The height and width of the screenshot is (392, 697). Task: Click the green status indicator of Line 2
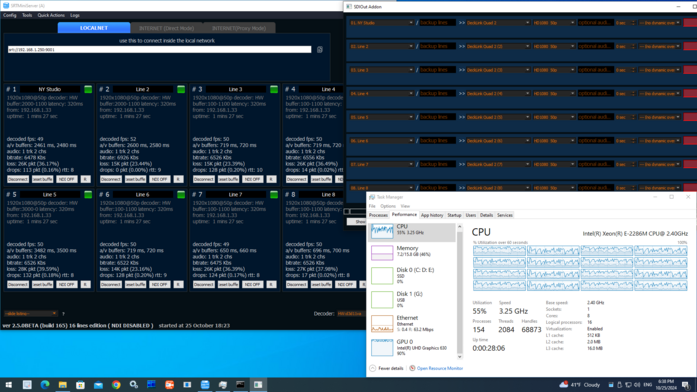tap(181, 89)
